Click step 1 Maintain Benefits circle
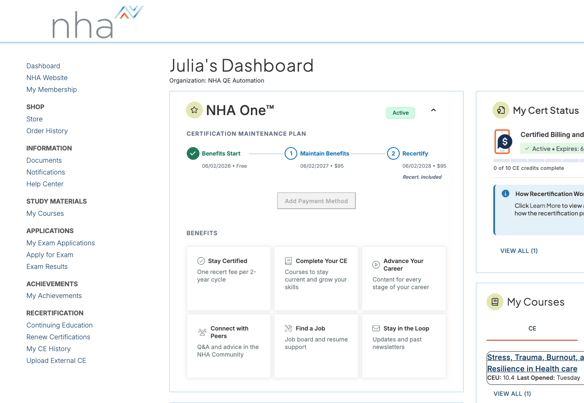Viewport: 584px width, 403px height. pyautogui.click(x=291, y=153)
